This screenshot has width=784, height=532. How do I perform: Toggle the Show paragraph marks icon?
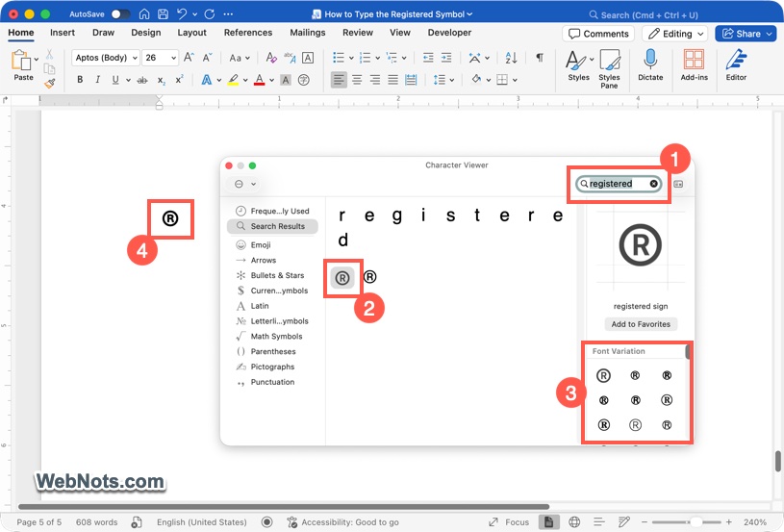[x=540, y=57]
